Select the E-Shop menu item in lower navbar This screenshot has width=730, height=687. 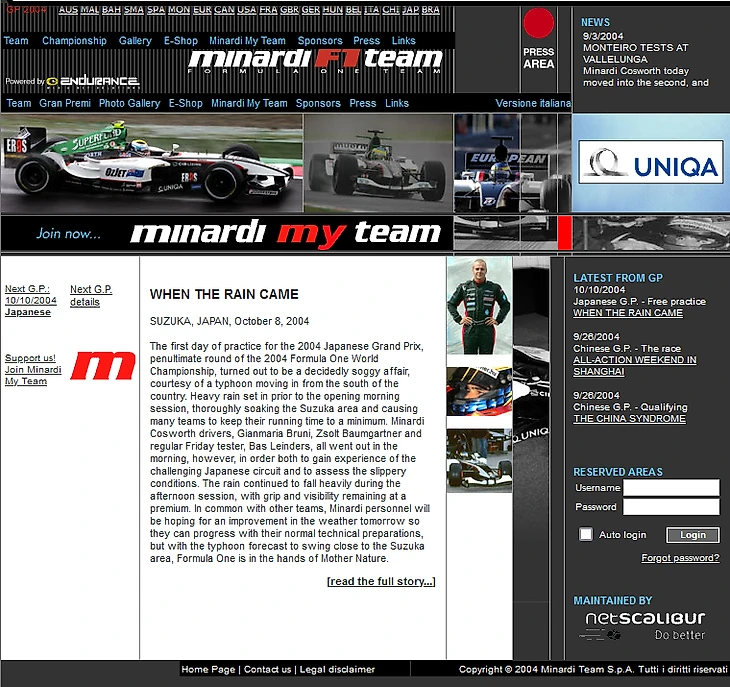coord(185,103)
